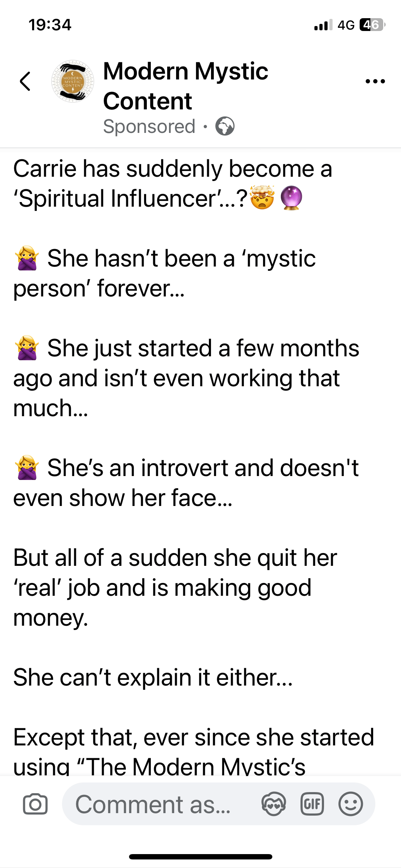The width and height of the screenshot is (401, 868).
Task: Tap the public globe audience icon
Action: (x=225, y=126)
